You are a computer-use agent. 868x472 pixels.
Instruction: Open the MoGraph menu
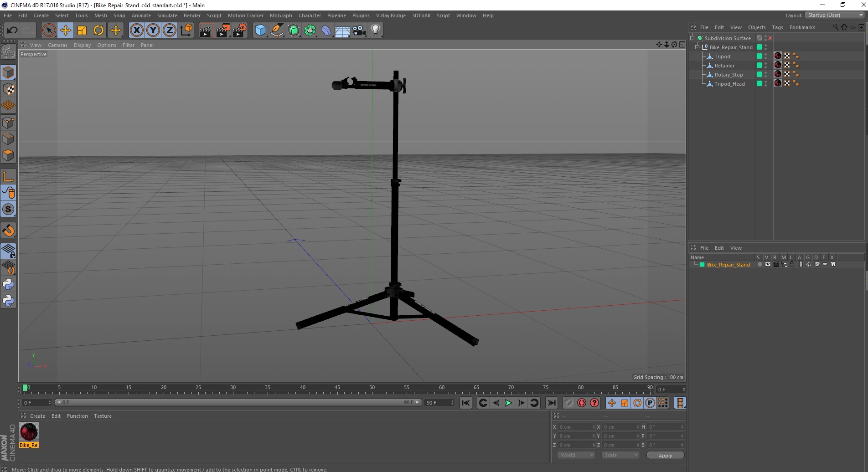[281, 15]
